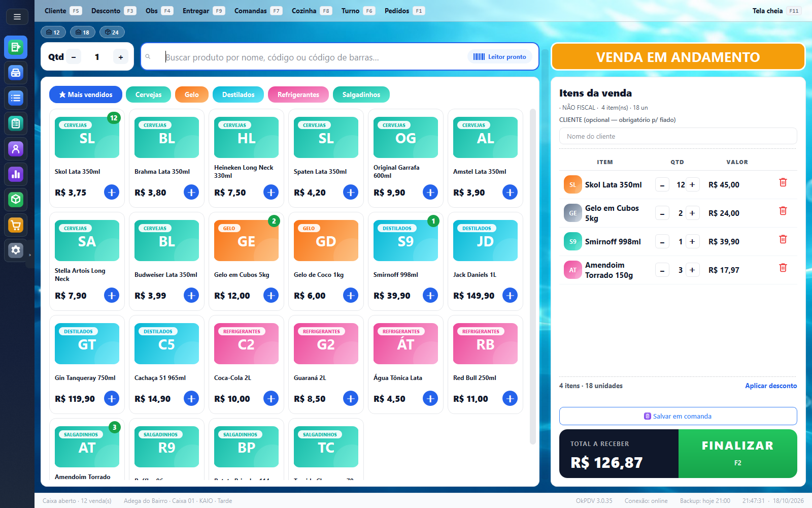The width and height of the screenshot is (812, 508).
Task: Open the orange shopping cart sidebar icon
Action: [16, 225]
